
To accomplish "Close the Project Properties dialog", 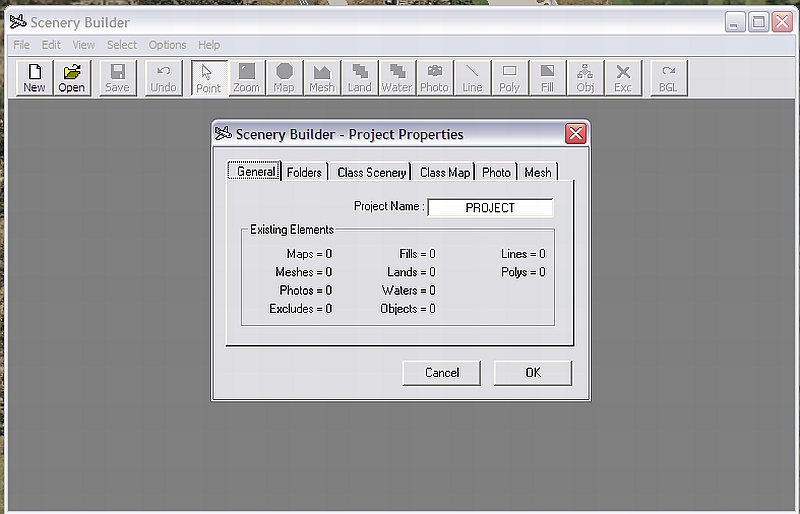I will (576, 134).
